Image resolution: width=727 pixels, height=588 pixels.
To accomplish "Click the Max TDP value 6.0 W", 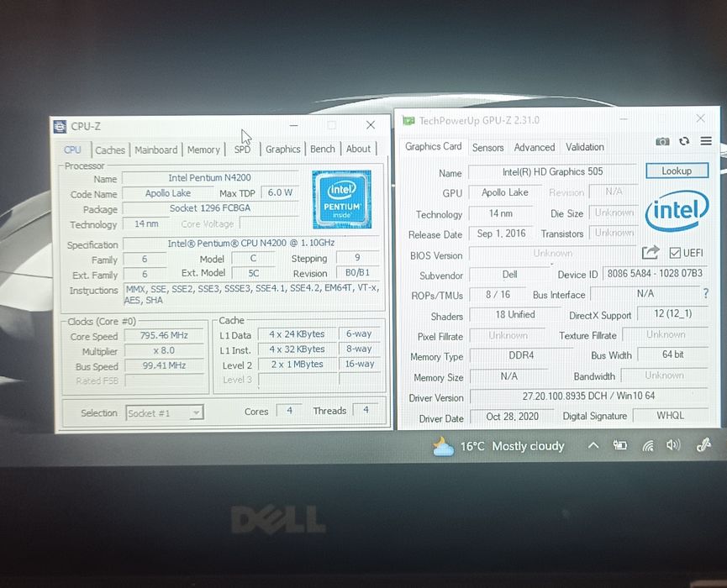I will click(280, 192).
